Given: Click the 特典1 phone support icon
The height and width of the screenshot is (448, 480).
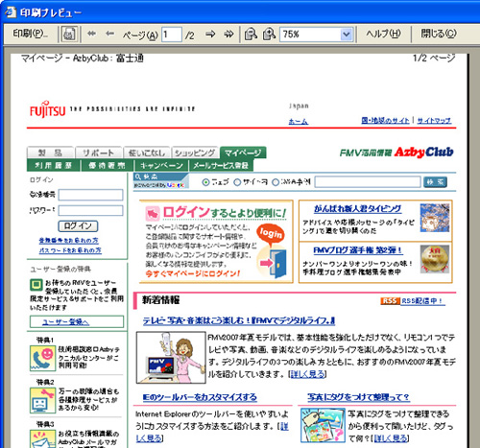Looking at the screenshot, I should click(x=42, y=358).
